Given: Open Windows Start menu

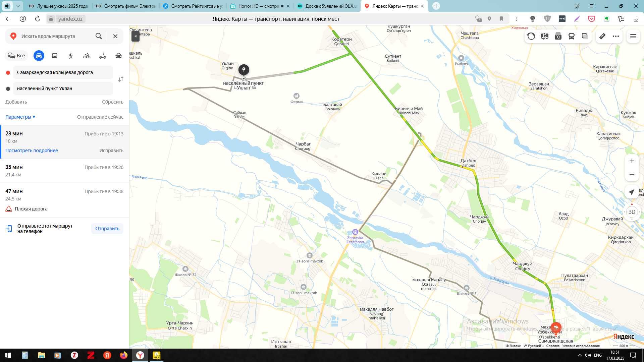Looking at the screenshot, I should click(x=8, y=355).
